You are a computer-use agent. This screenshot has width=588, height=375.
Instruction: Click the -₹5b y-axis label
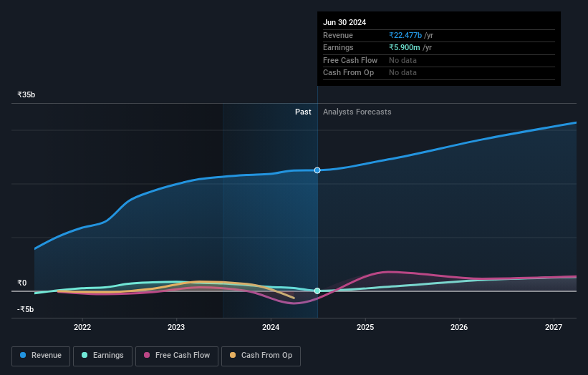[x=26, y=309]
